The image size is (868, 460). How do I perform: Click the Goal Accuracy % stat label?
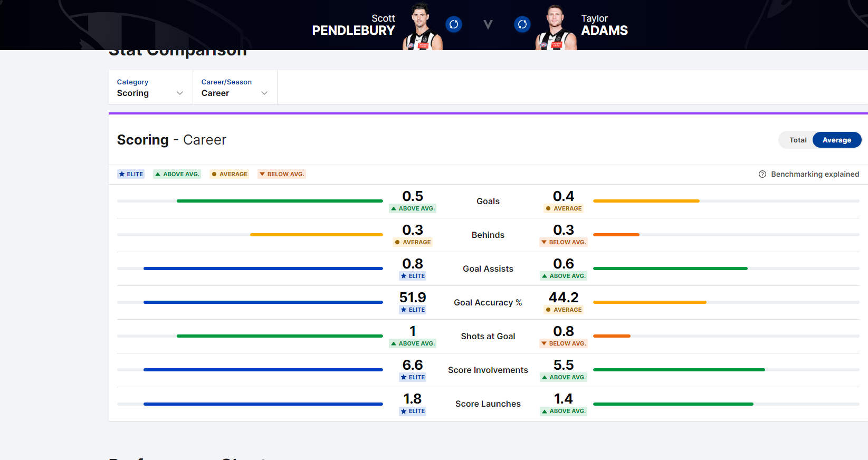click(488, 302)
